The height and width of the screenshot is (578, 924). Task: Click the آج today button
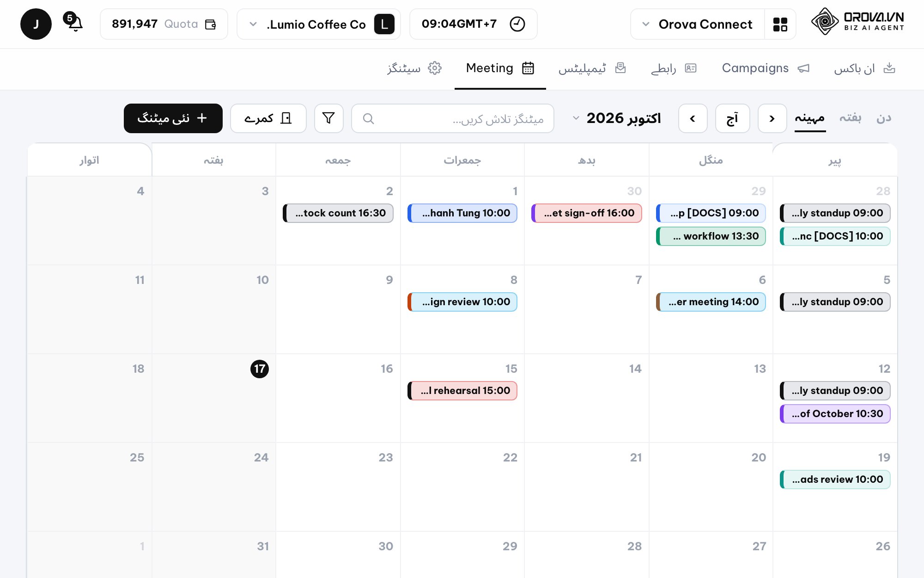pyautogui.click(x=732, y=118)
